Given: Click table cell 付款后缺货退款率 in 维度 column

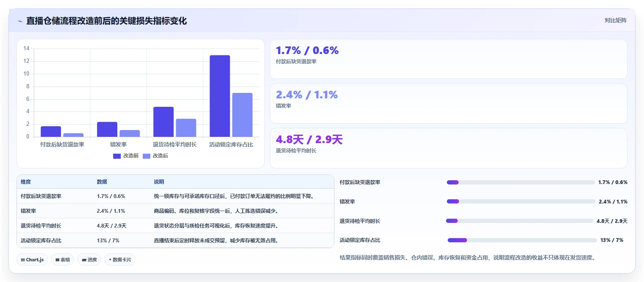Looking at the screenshot, I should (x=41, y=196).
